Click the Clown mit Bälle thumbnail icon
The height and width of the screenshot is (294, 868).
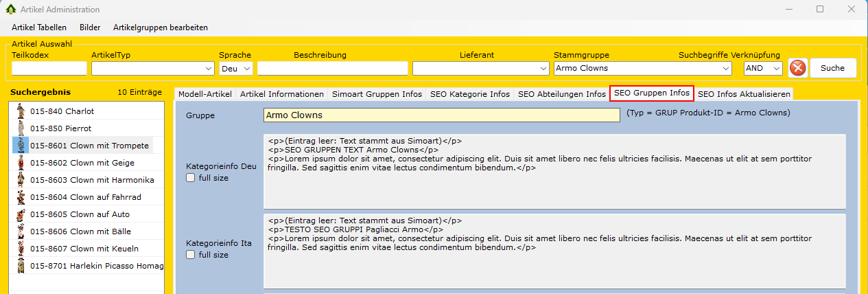click(x=21, y=231)
